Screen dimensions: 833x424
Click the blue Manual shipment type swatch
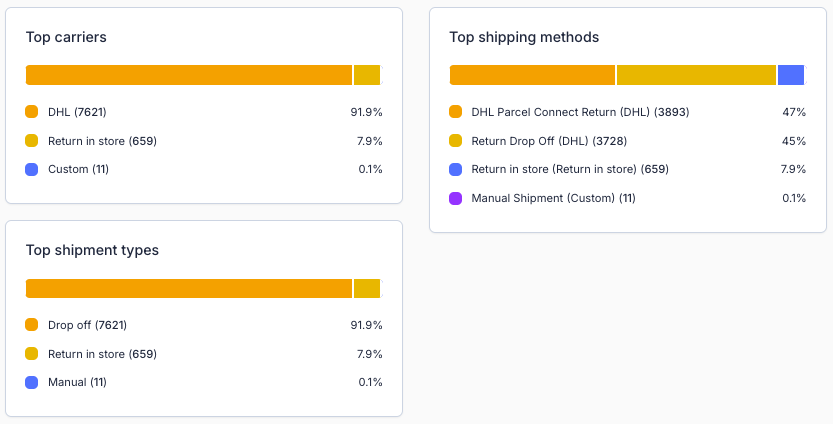click(x=32, y=382)
